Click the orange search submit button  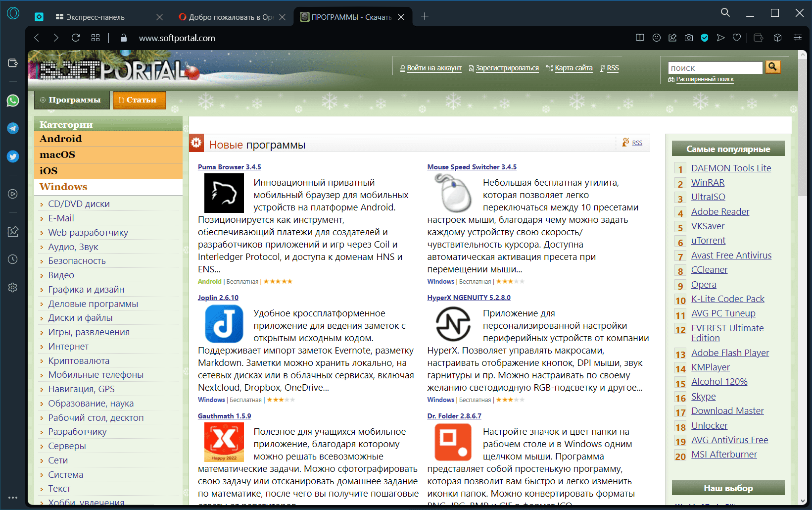pyautogui.click(x=773, y=67)
